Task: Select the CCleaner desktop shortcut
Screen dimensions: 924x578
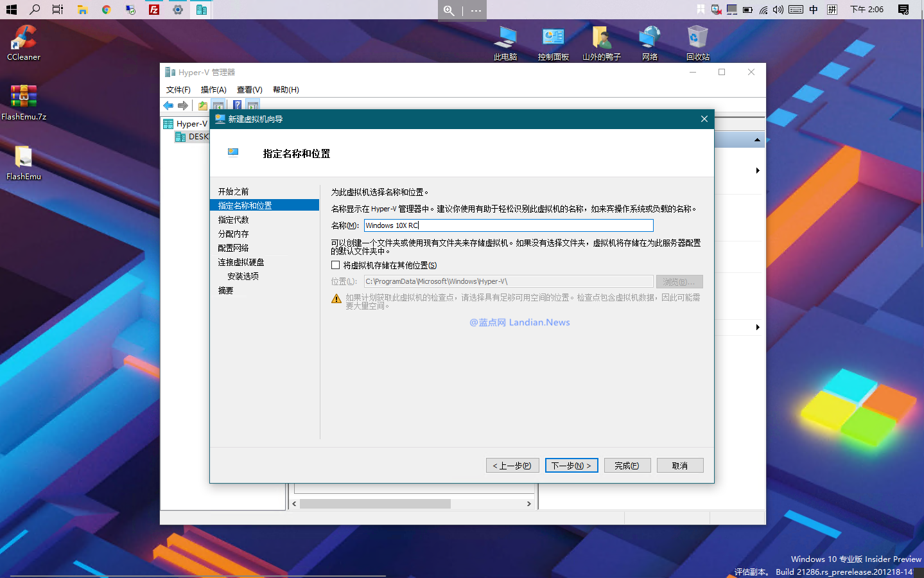Action: 24,43
